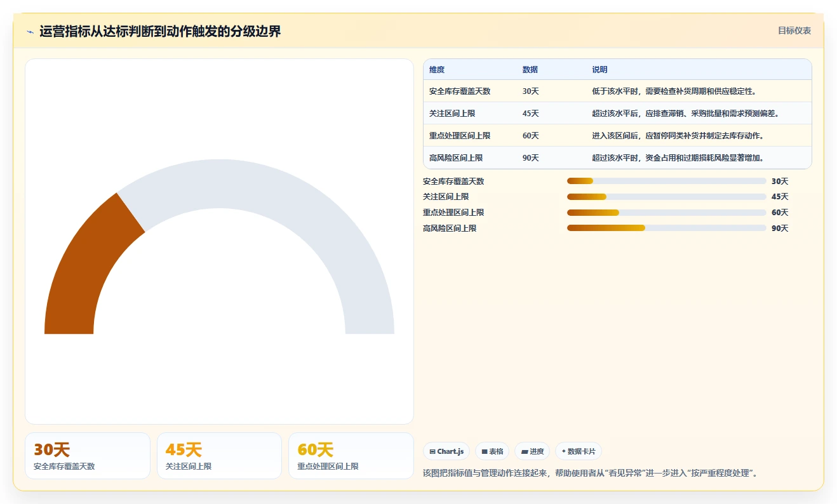Click the 60天 value in the table
The height and width of the screenshot is (504, 837).
click(531, 136)
